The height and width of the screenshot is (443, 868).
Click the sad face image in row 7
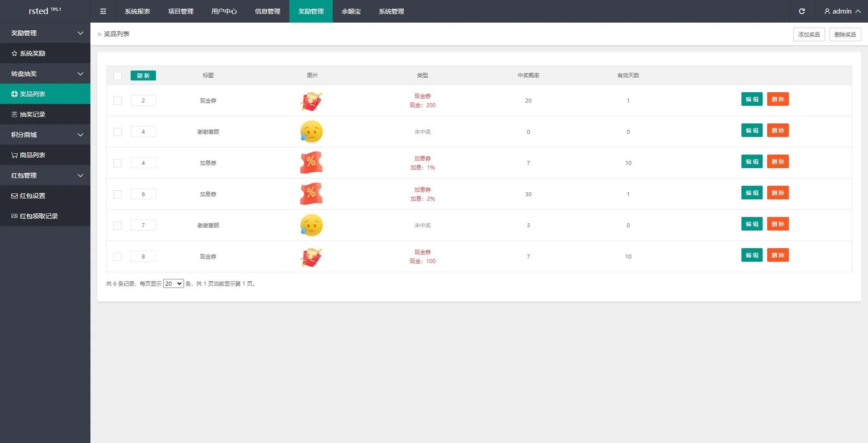coord(311,225)
